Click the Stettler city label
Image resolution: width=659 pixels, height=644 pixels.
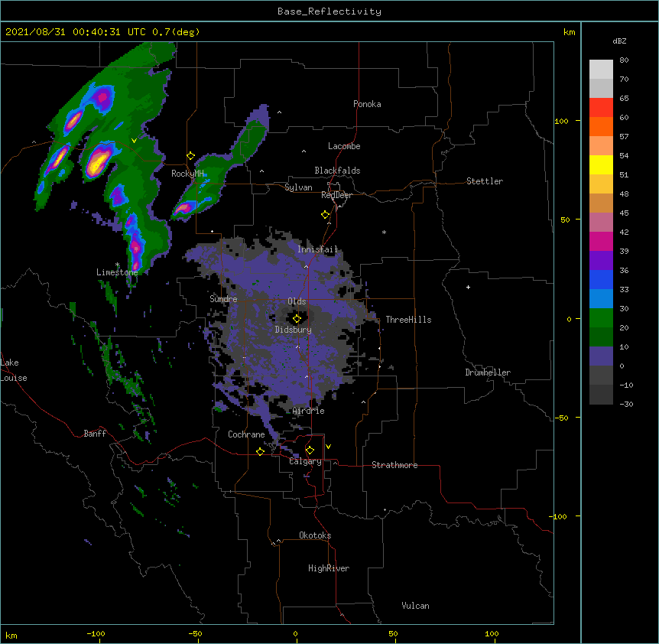point(485,181)
